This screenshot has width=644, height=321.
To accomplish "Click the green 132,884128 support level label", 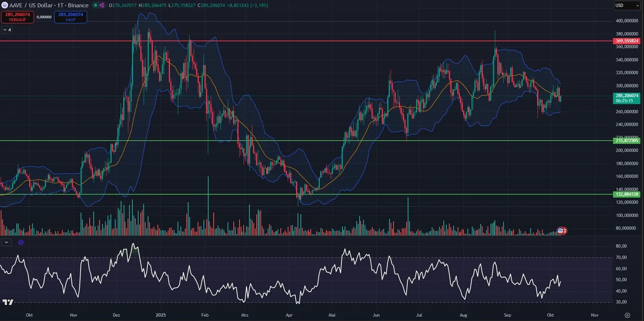I will [626, 194].
